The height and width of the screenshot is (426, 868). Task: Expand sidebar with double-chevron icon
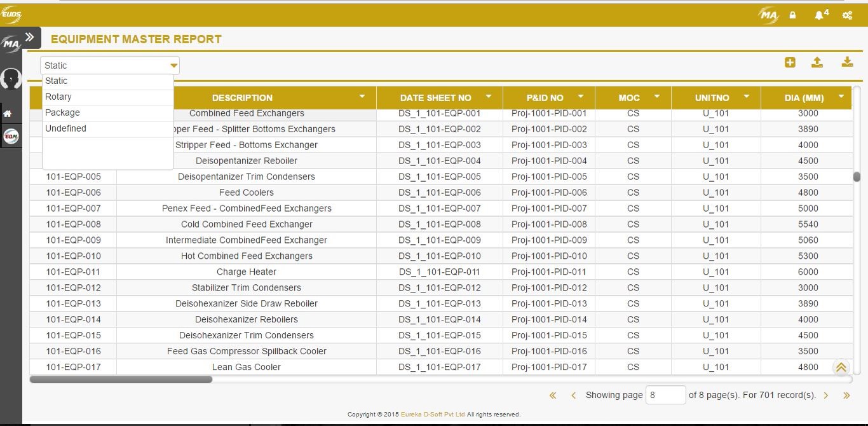(30, 38)
